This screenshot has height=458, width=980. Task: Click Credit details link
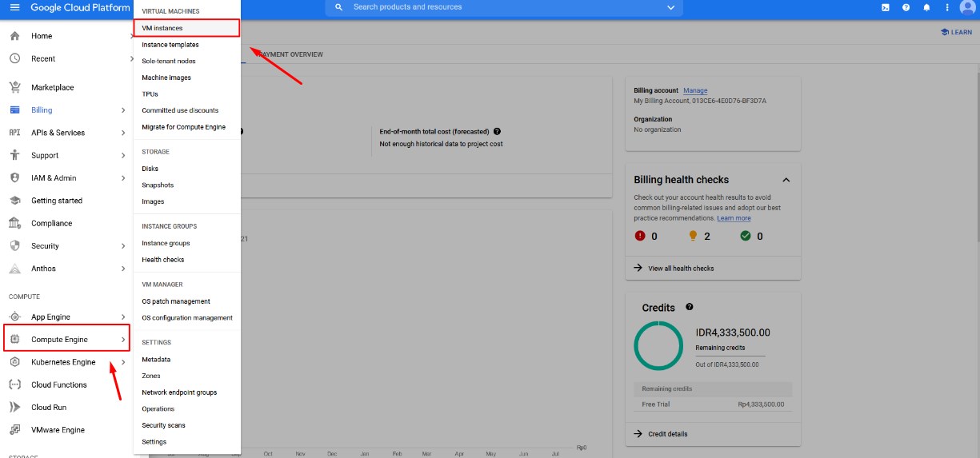coord(667,434)
